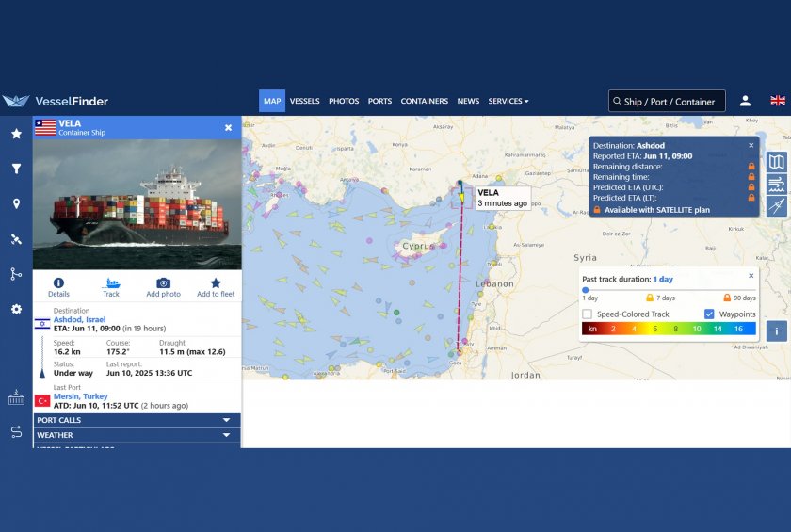Screen dimensions: 791x532
Task: Click the 90 days locked track option
Action: tap(739, 298)
